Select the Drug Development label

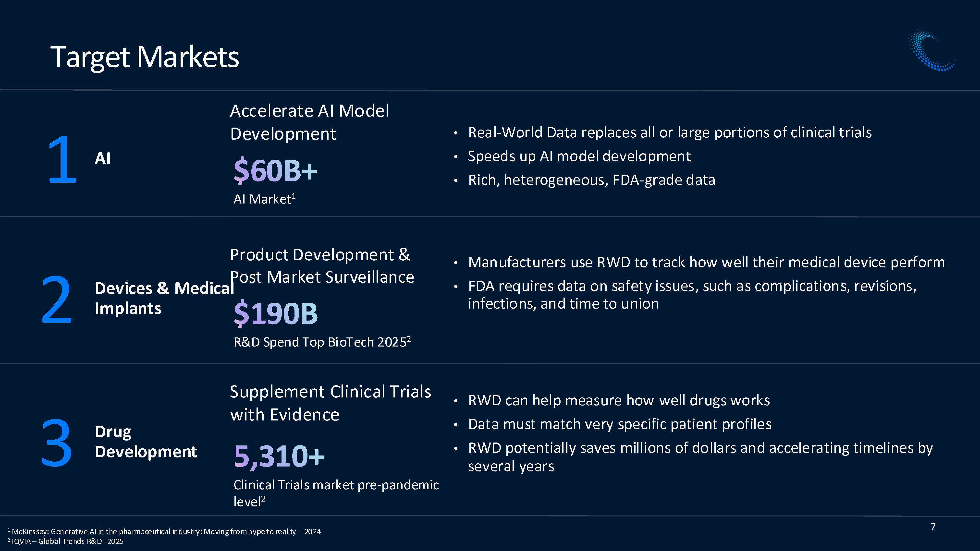pos(146,442)
